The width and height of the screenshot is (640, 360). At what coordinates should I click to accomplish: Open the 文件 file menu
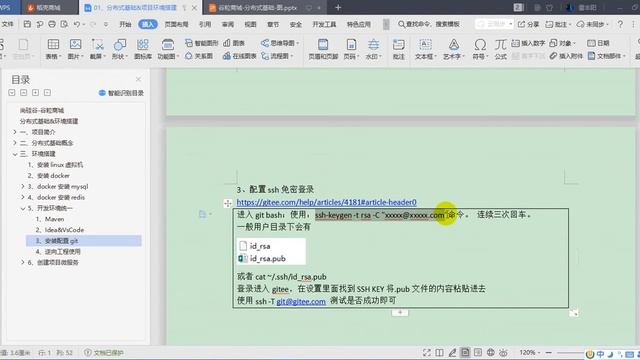tap(7, 24)
